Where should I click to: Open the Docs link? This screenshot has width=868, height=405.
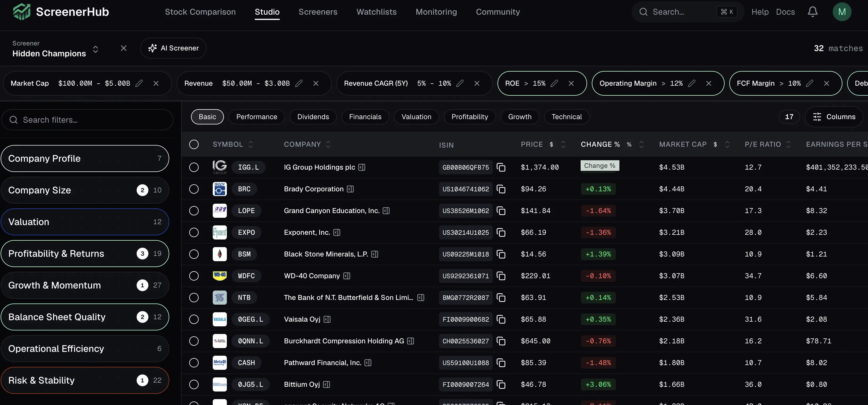[x=785, y=12]
